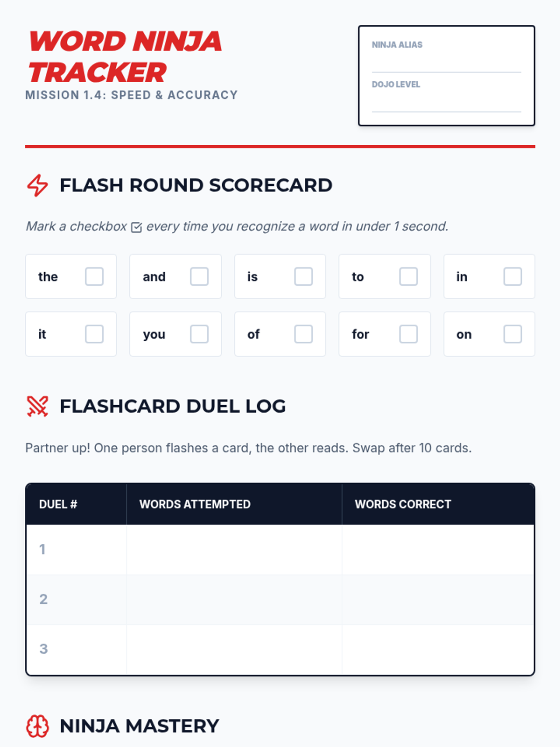Viewport: 560px width, 747px height.
Task: Tick the checkbox next to "and"
Action: tap(199, 276)
